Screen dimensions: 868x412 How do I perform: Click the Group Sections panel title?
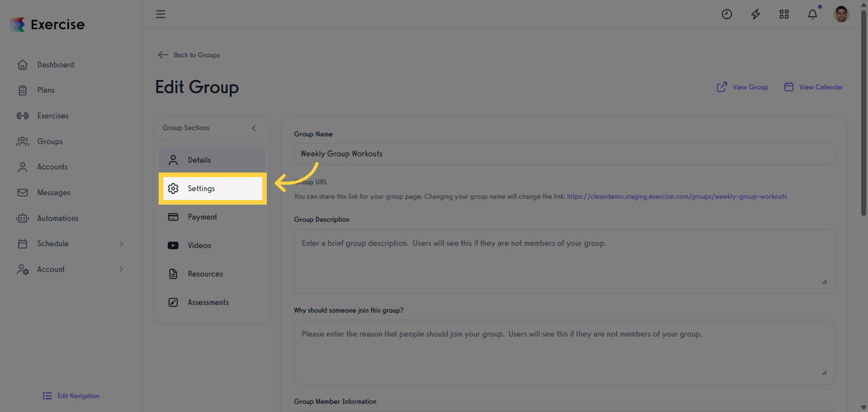pos(186,128)
